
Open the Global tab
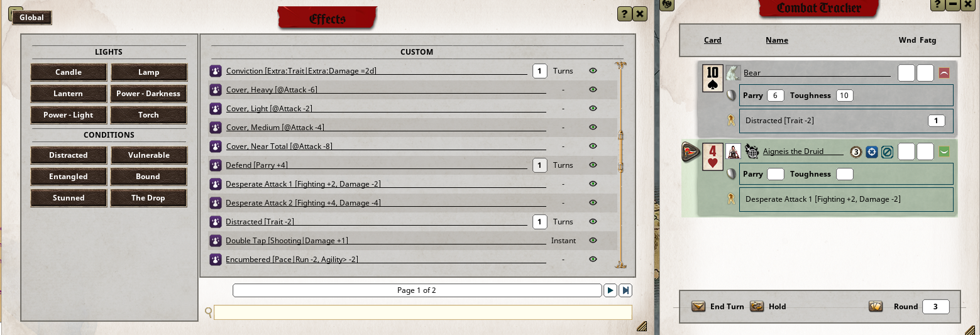point(31,18)
